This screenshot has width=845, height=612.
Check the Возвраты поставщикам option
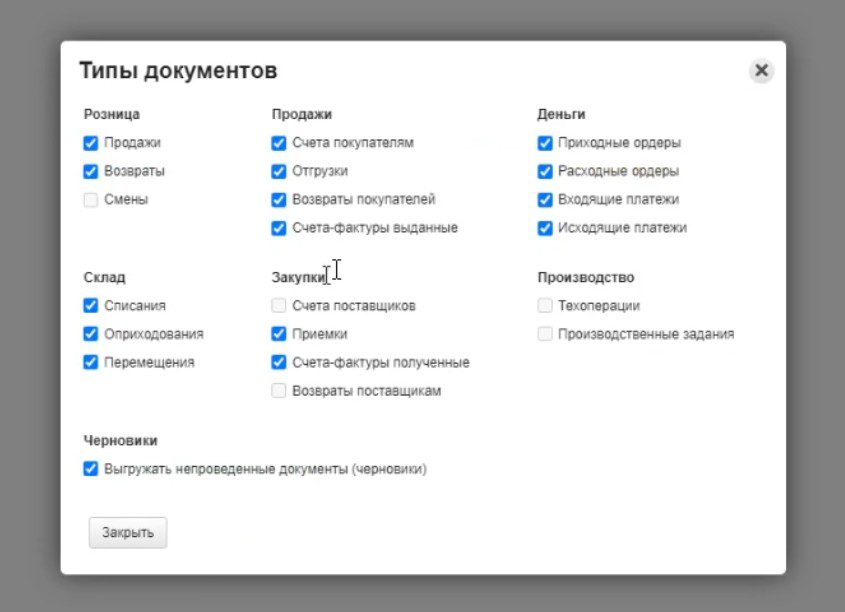[279, 391]
